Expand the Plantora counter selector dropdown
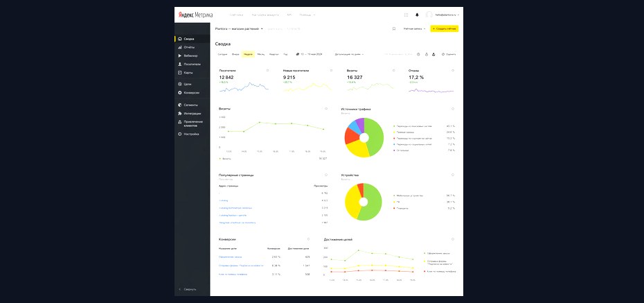644x303 pixels. tap(239, 29)
